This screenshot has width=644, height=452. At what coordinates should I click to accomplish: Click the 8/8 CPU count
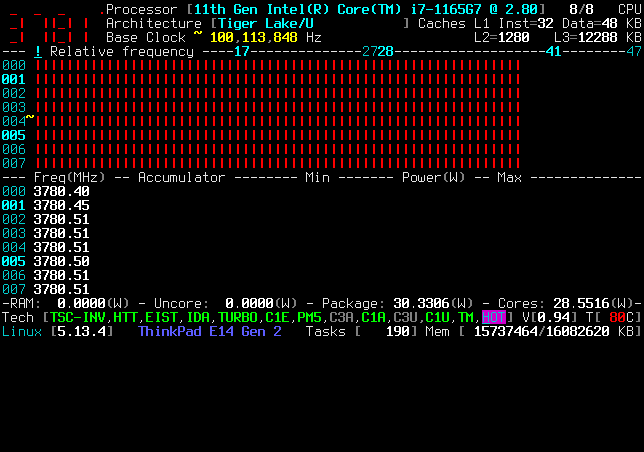pos(581,9)
